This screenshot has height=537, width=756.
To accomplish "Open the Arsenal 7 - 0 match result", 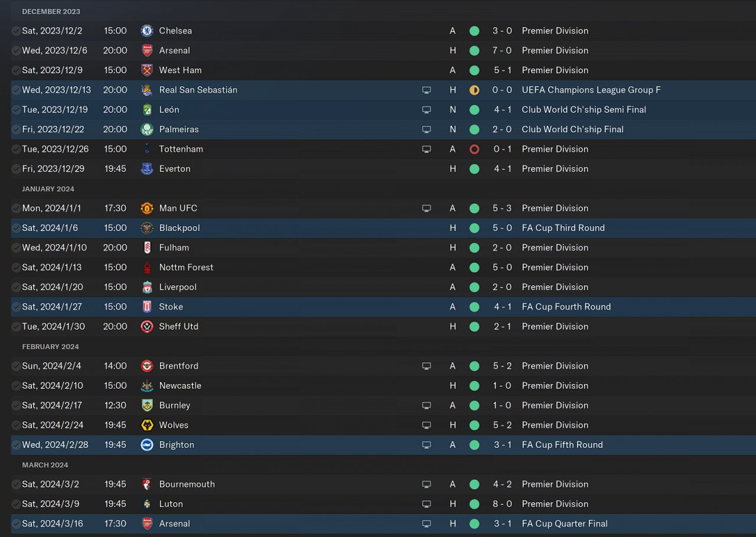I will coord(502,50).
